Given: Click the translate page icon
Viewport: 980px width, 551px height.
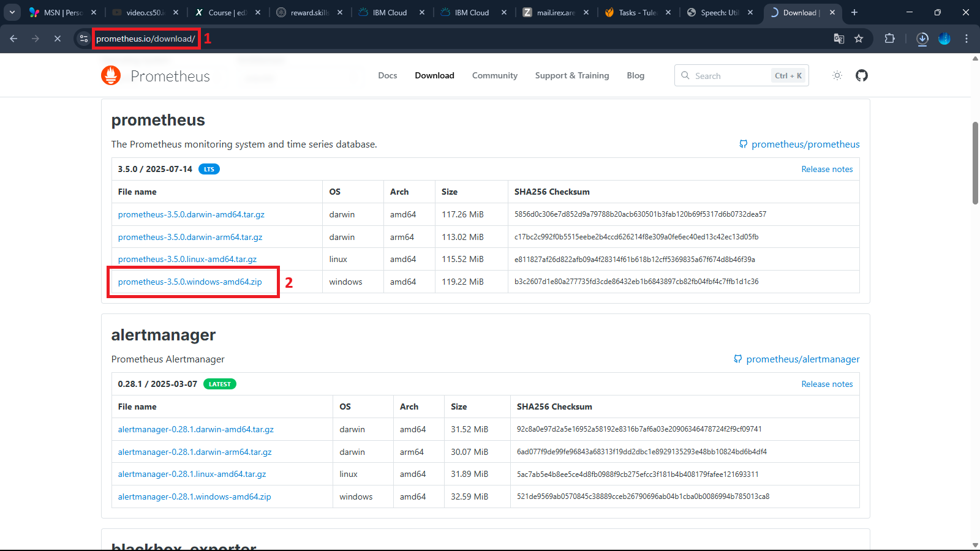Looking at the screenshot, I should [839, 39].
